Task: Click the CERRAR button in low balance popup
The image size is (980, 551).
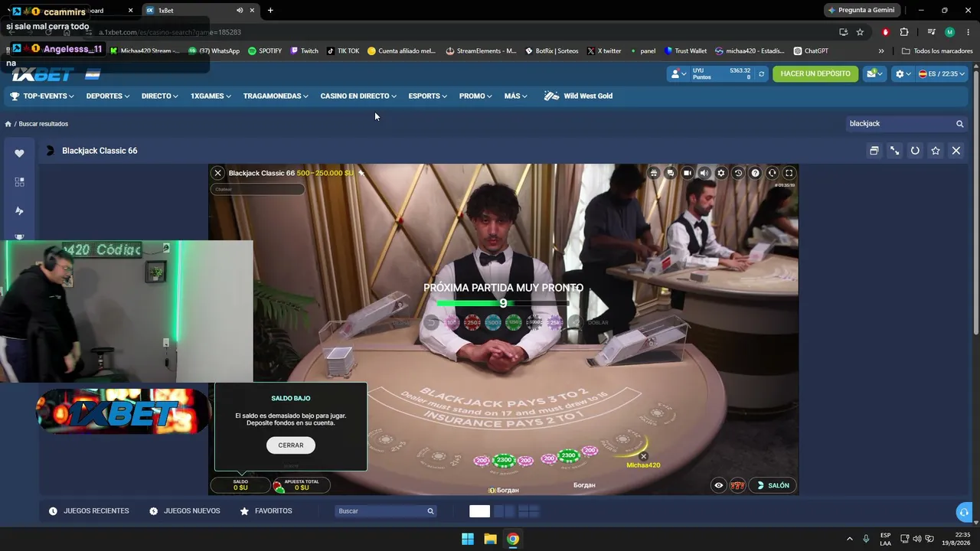Action: click(291, 445)
